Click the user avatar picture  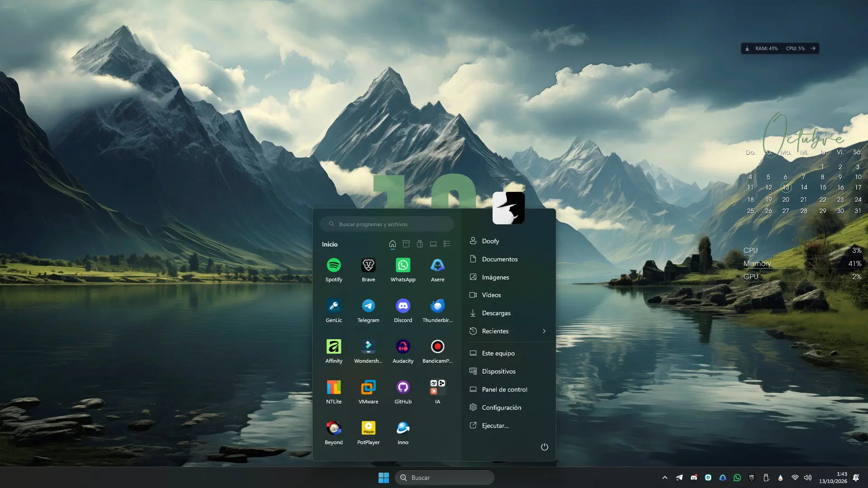tap(508, 208)
